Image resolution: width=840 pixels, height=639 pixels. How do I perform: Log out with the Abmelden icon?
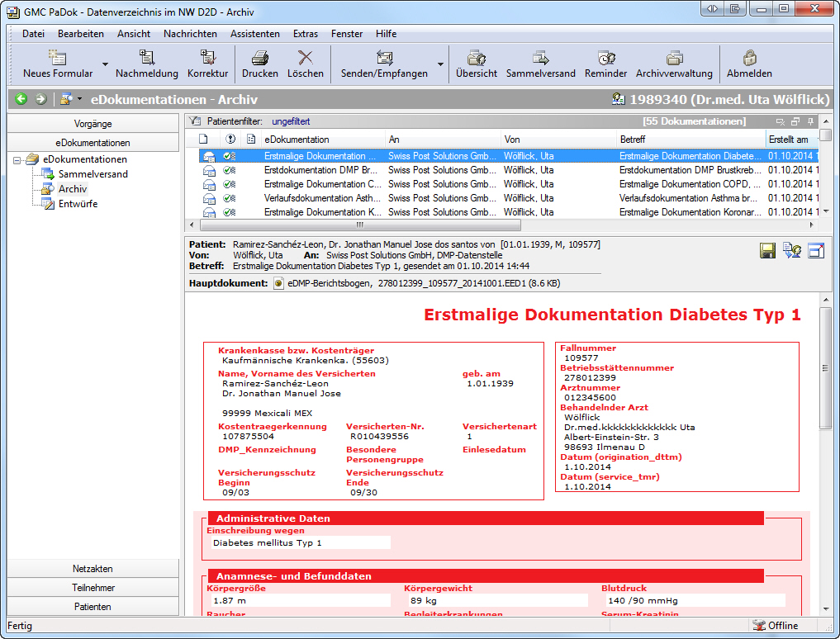point(749,64)
